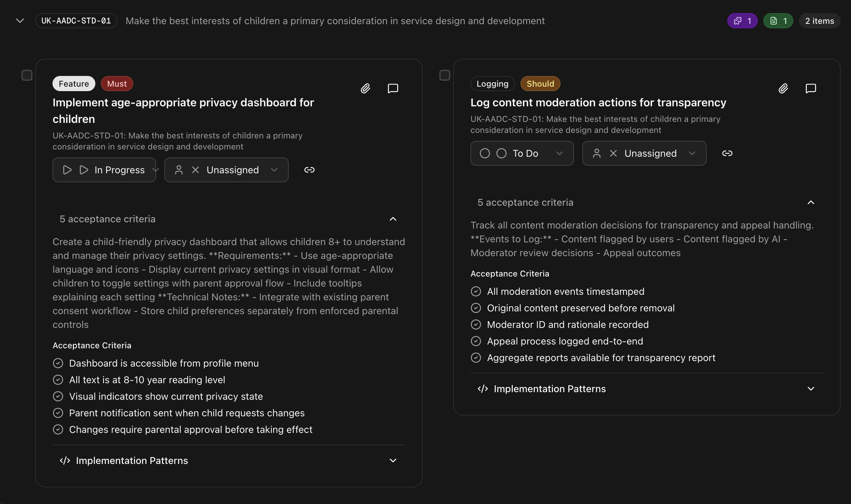The height and width of the screenshot is (504, 851).
Task: Open comments on privacy dashboard card
Action: click(x=393, y=88)
